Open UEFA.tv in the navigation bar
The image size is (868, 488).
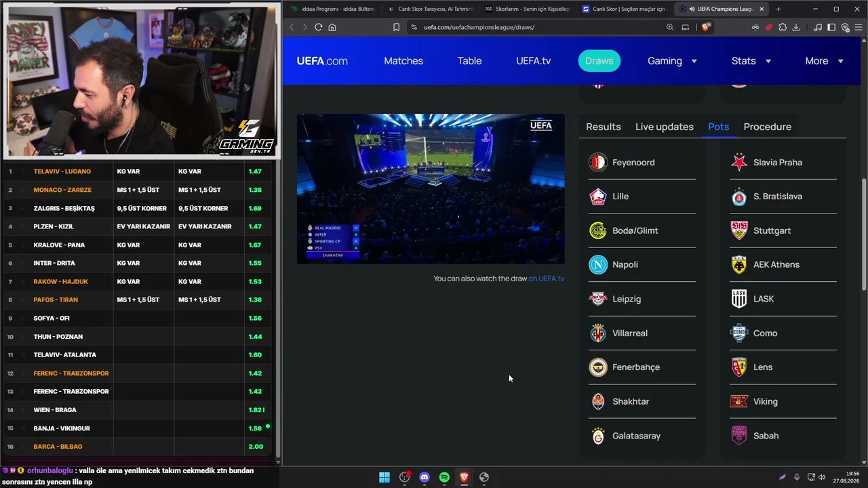coord(533,61)
